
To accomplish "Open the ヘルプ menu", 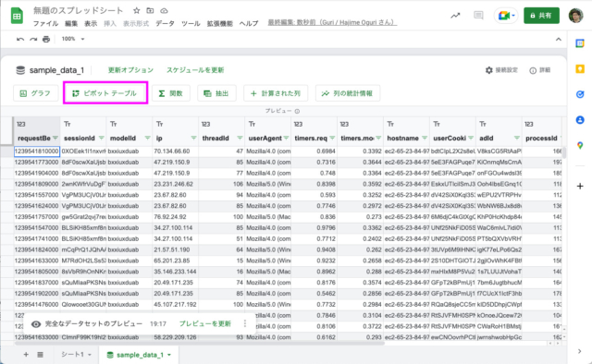I will tap(249, 23).
